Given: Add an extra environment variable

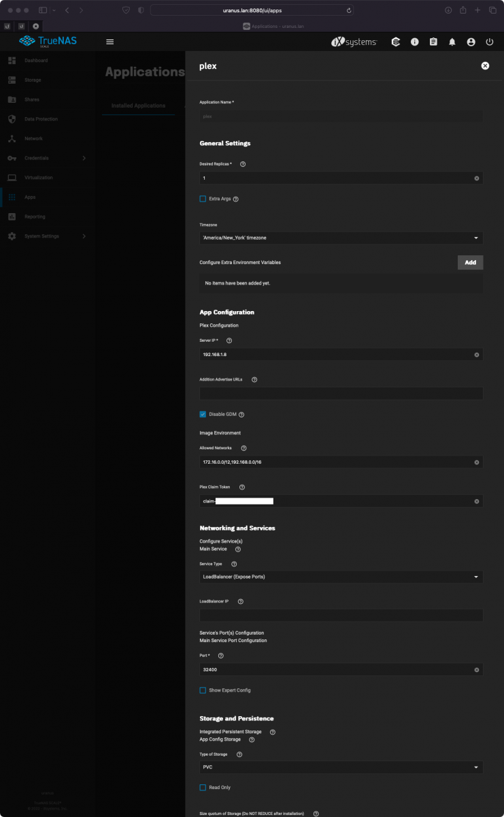Looking at the screenshot, I should 470,262.
